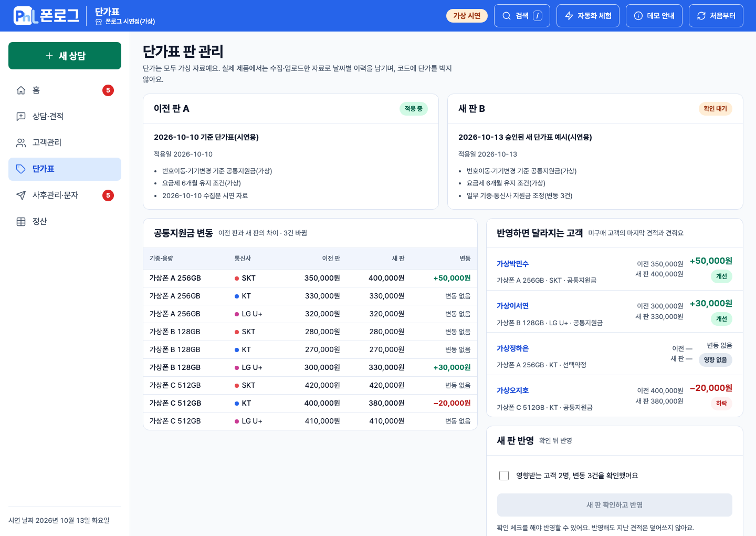Open customer link 가상이서연
756x536 pixels.
click(513, 306)
